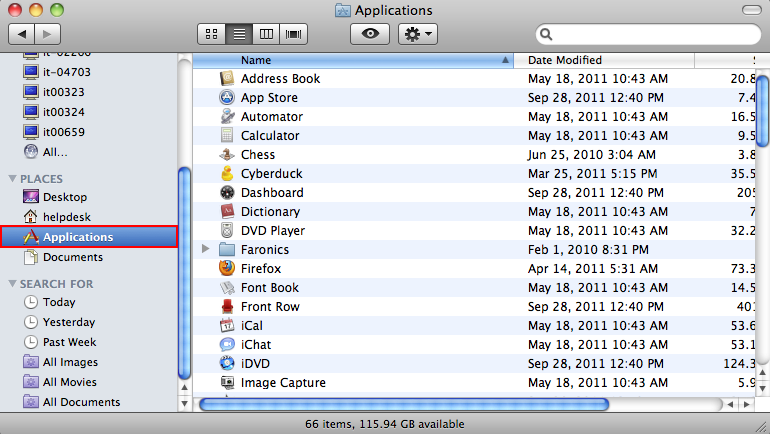Image resolution: width=770 pixels, height=434 pixels.
Task: Click in the Spotlight search field
Action: click(x=648, y=34)
